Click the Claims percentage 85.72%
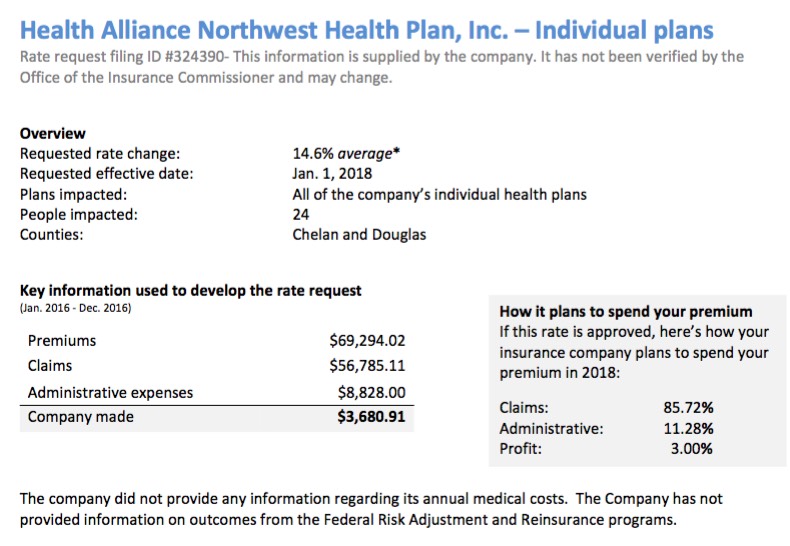 (687, 407)
